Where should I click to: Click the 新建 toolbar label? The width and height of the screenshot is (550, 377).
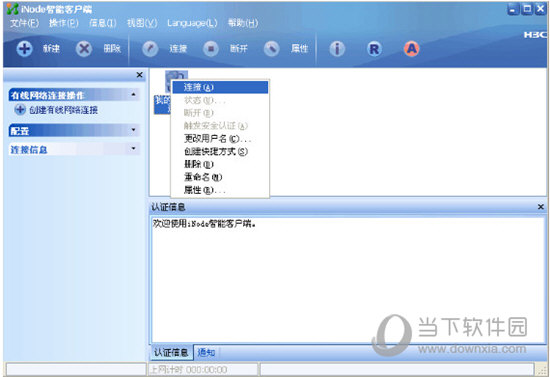(x=51, y=49)
